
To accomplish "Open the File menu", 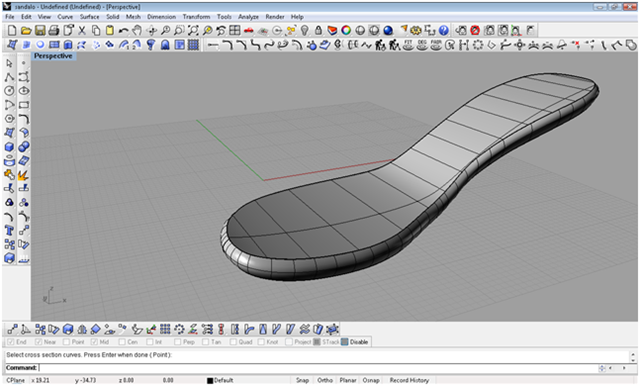I will pos(9,17).
